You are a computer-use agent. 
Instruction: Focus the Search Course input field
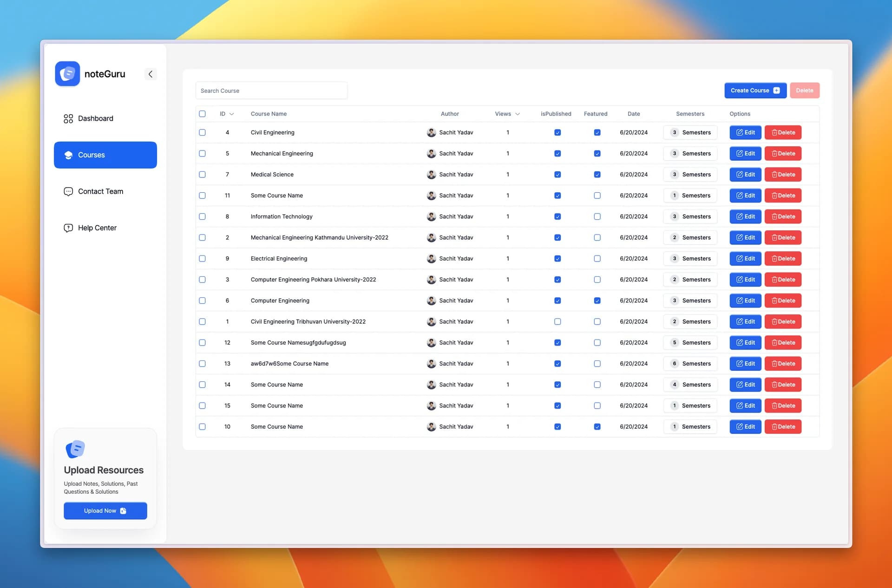(271, 91)
